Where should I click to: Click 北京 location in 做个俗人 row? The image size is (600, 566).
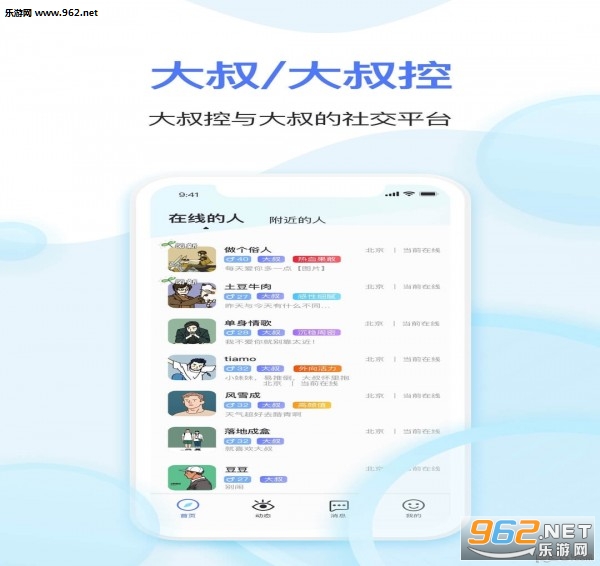point(374,250)
